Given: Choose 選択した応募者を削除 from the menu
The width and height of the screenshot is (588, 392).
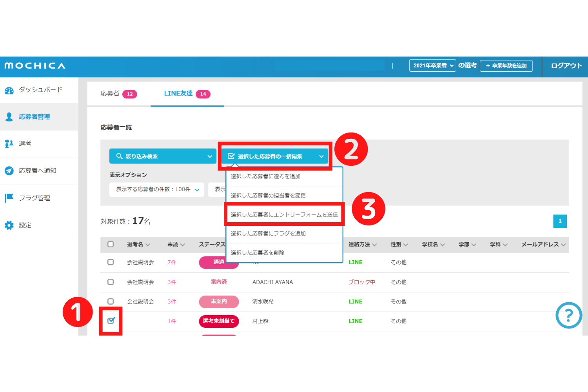Looking at the screenshot, I should click(x=258, y=253).
